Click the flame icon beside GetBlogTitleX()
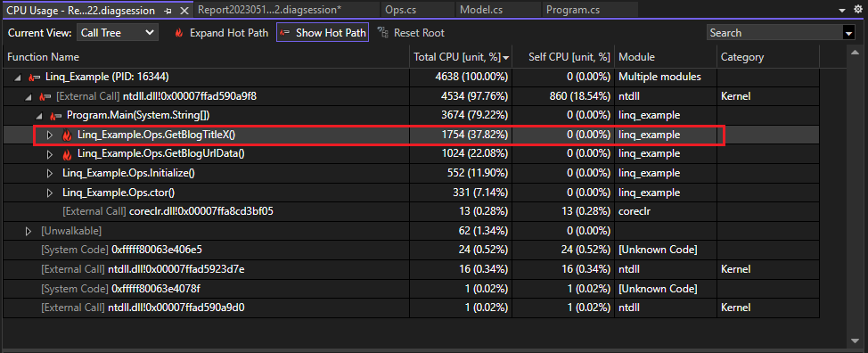868x353 pixels. [x=67, y=135]
